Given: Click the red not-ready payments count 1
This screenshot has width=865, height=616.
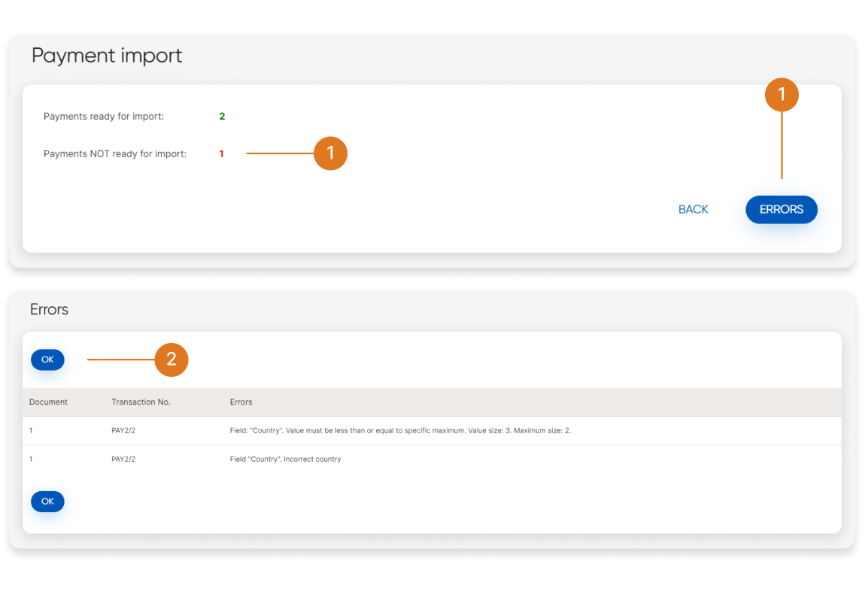Looking at the screenshot, I should pyautogui.click(x=222, y=154).
